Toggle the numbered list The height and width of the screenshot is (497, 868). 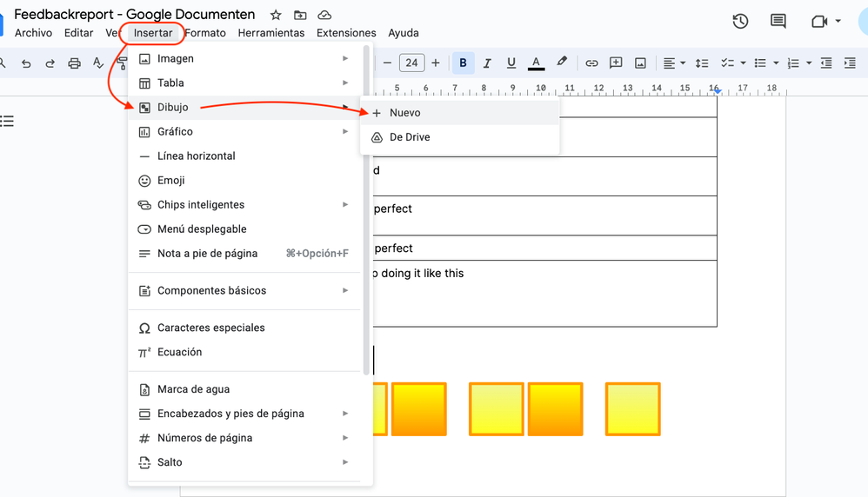pyautogui.click(x=793, y=63)
